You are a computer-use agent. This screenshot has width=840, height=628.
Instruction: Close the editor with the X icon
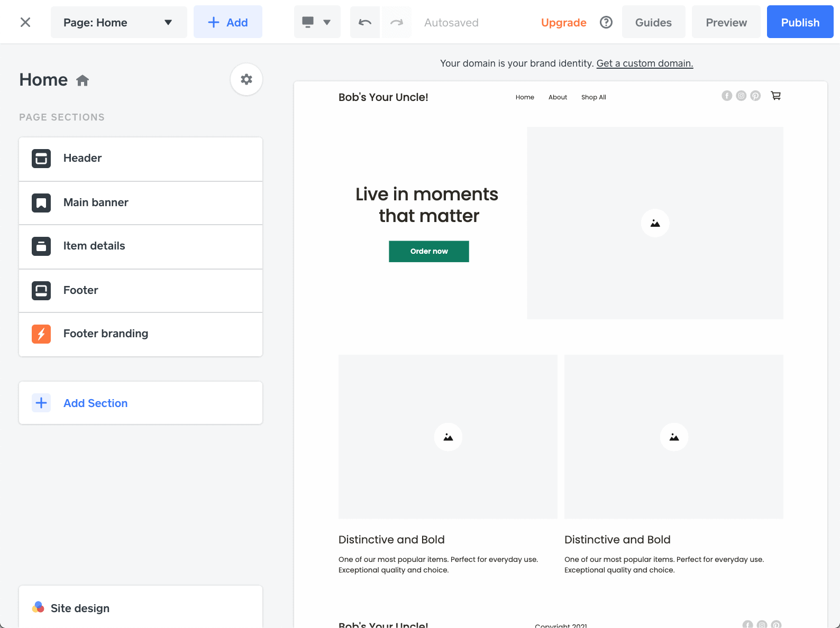[25, 22]
